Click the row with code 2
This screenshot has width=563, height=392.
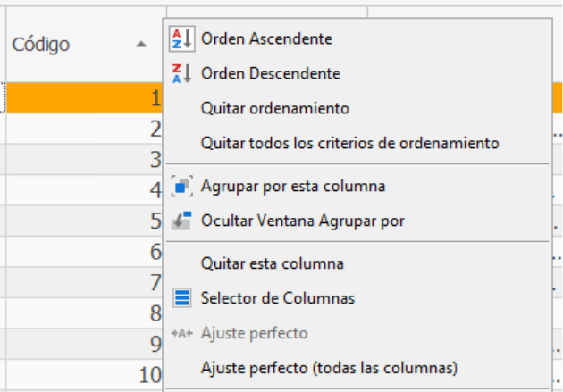[x=80, y=129]
